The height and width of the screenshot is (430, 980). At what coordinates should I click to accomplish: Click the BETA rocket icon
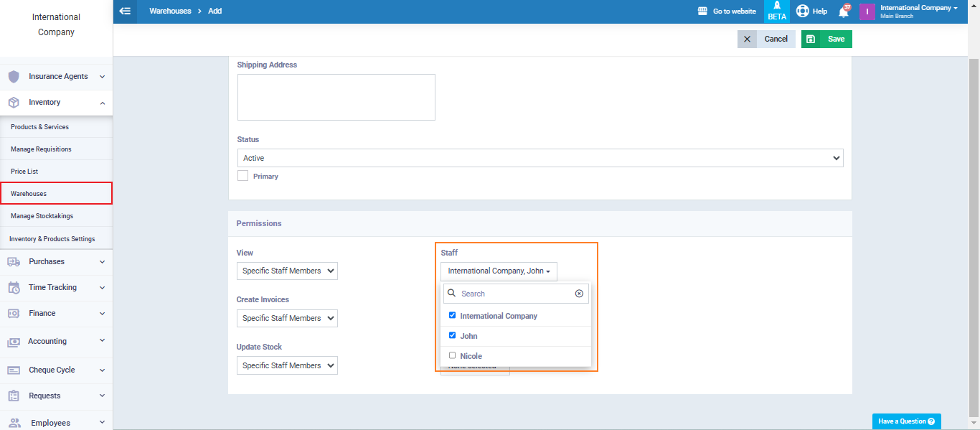777,6
